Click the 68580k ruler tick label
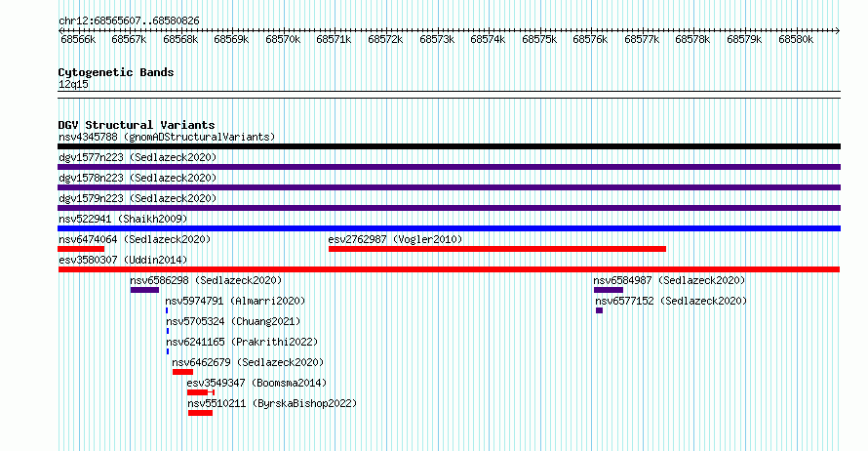Screen dimensions: 868x451 (796, 40)
